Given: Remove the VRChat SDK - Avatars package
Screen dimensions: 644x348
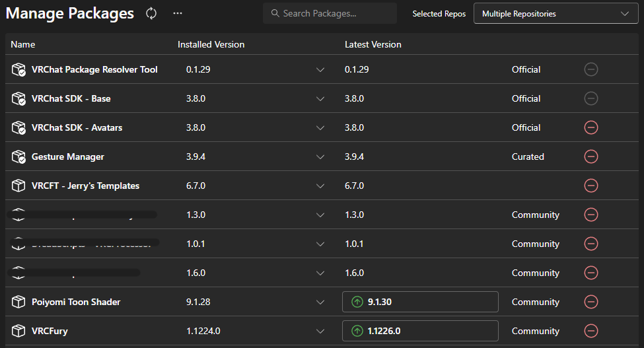Looking at the screenshot, I should point(591,127).
